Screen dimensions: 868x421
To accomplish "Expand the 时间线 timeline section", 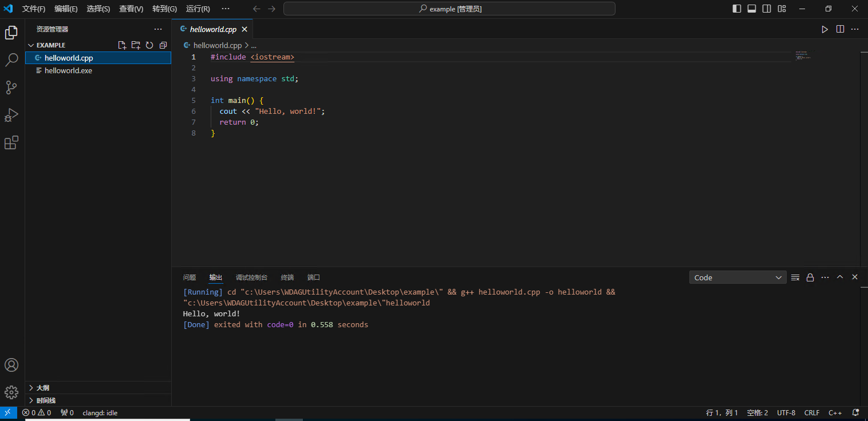I will pyautogui.click(x=98, y=400).
